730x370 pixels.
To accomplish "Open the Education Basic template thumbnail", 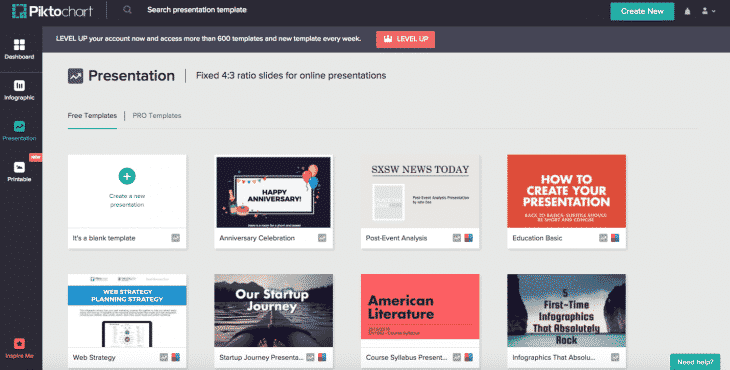I will point(567,192).
